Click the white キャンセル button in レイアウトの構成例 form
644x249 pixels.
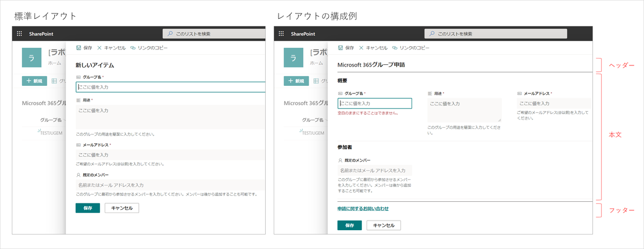[x=384, y=225]
